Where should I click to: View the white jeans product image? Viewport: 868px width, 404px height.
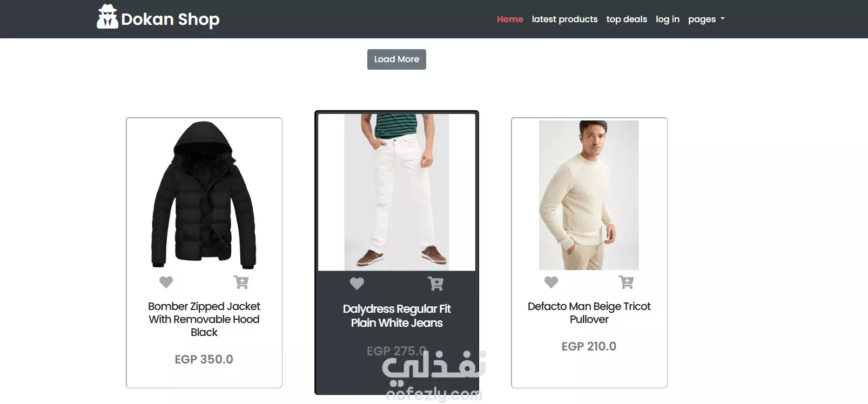click(x=396, y=192)
